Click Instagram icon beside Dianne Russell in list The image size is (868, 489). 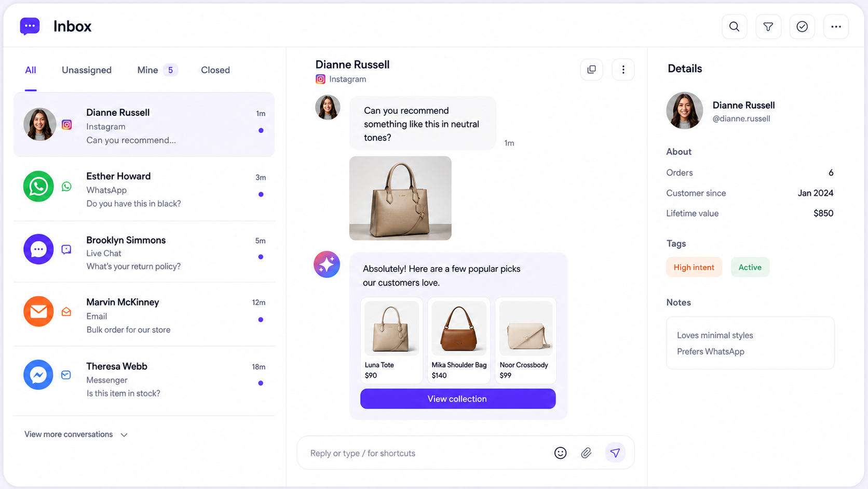[x=66, y=125]
